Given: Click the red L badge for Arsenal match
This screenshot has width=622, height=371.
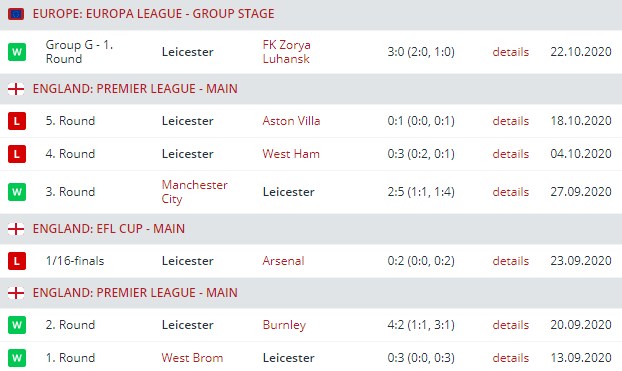Looking at the screenshot, I should point(17,261).
